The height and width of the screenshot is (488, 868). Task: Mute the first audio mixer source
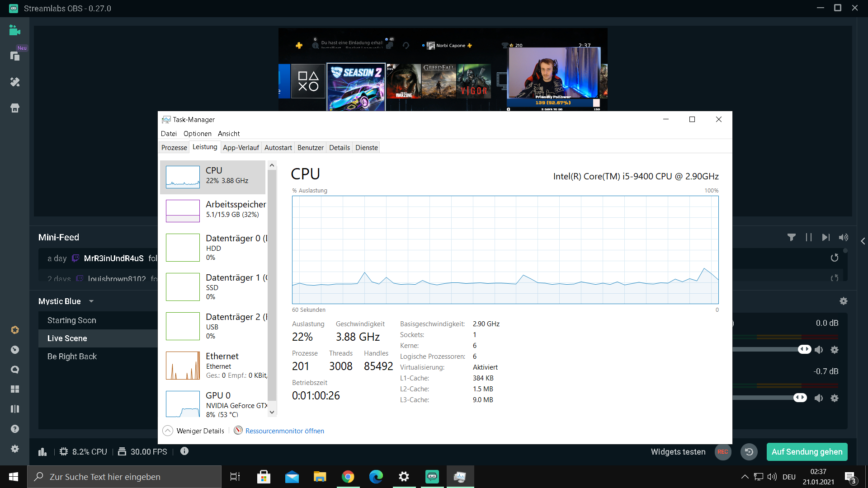(x=819, y=350)
